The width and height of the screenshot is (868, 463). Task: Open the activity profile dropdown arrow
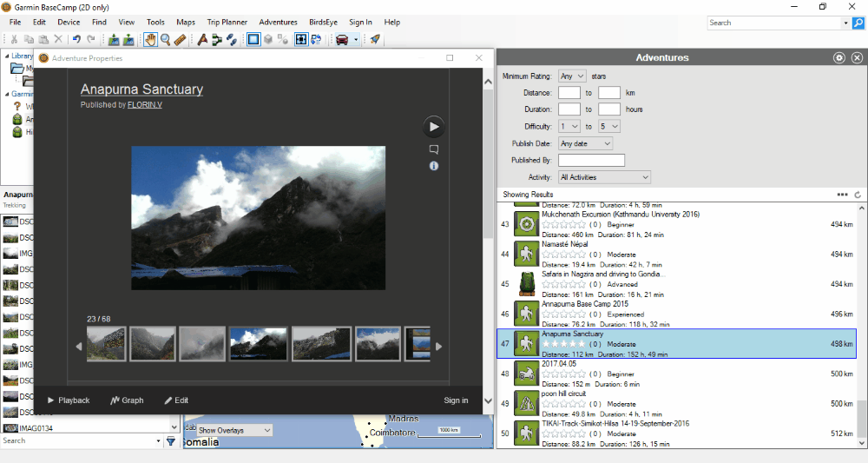[356, 40]
